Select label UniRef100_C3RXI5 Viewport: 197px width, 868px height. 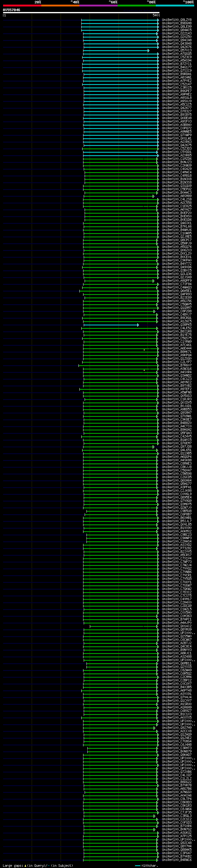pyautogui.click(x=177, y=87)
